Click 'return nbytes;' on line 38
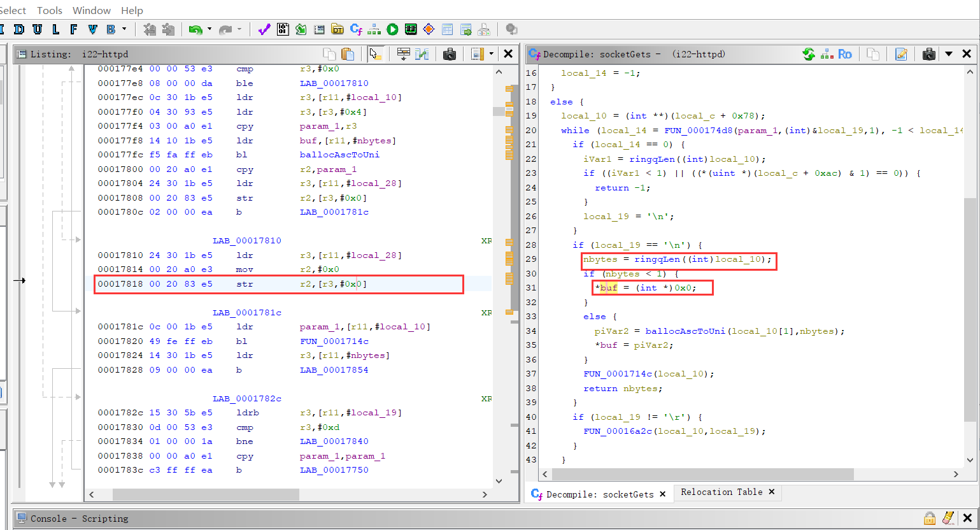This screenshot has width=980, height=530. [x=623, y=389]
